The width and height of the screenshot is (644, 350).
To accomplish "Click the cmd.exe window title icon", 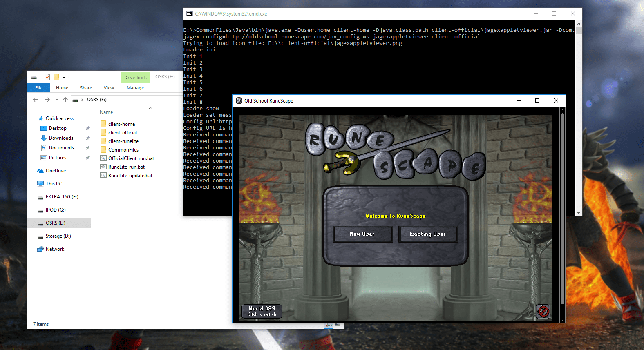I will click(x=190, y=14).
